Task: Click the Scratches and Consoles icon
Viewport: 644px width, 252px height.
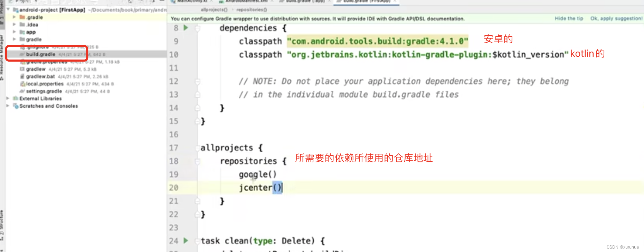Action: click(16, 106)
